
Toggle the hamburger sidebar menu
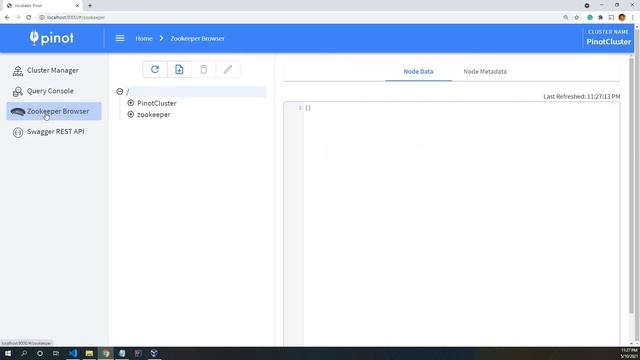[x=120, y=38]
